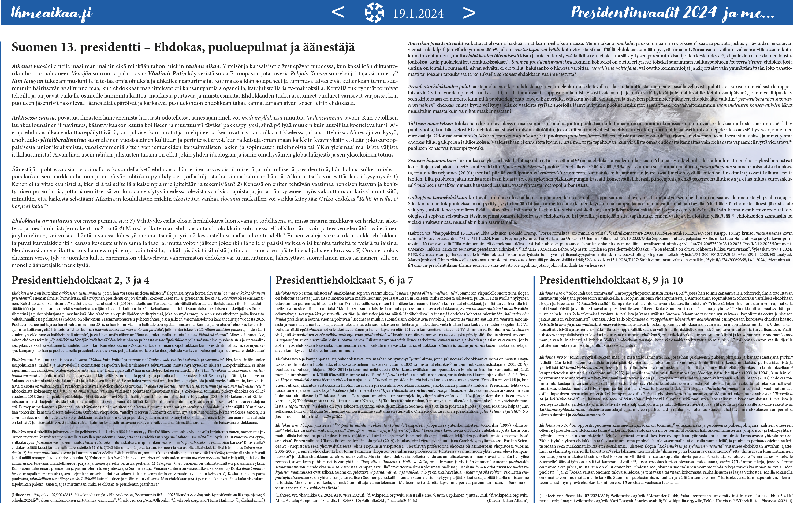This screenshot has height=506, width=812.
Task: Click the date 19.1.2024 in header
Action: point(418,14)
